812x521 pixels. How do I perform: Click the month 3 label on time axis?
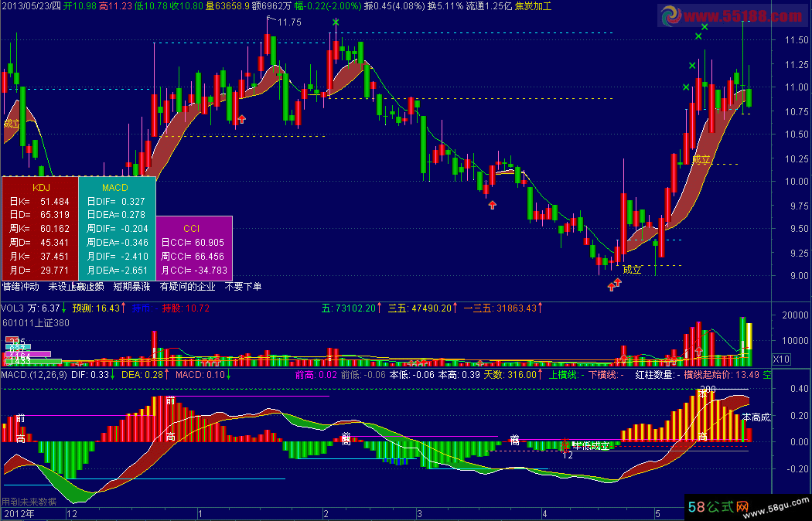tap(419, 514)
